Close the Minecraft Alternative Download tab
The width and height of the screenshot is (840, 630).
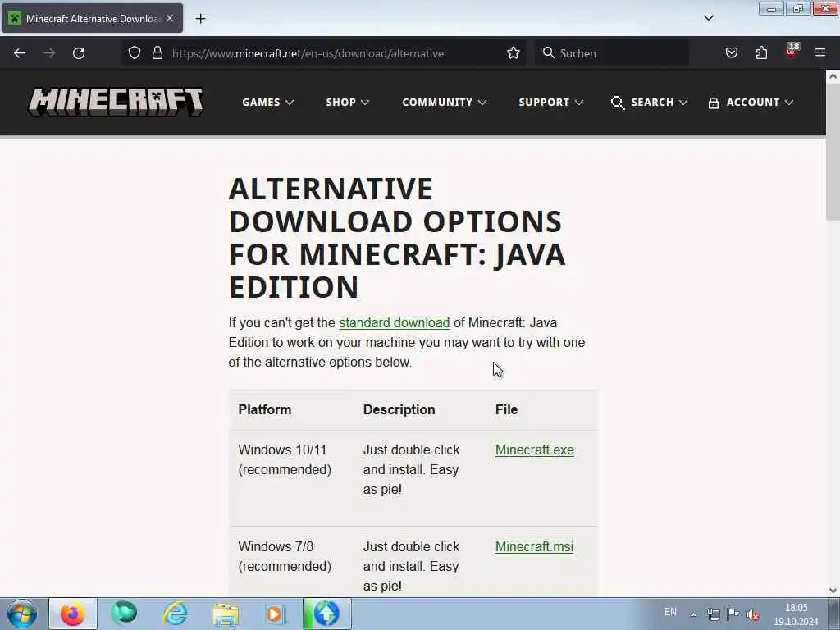point(170,18)
